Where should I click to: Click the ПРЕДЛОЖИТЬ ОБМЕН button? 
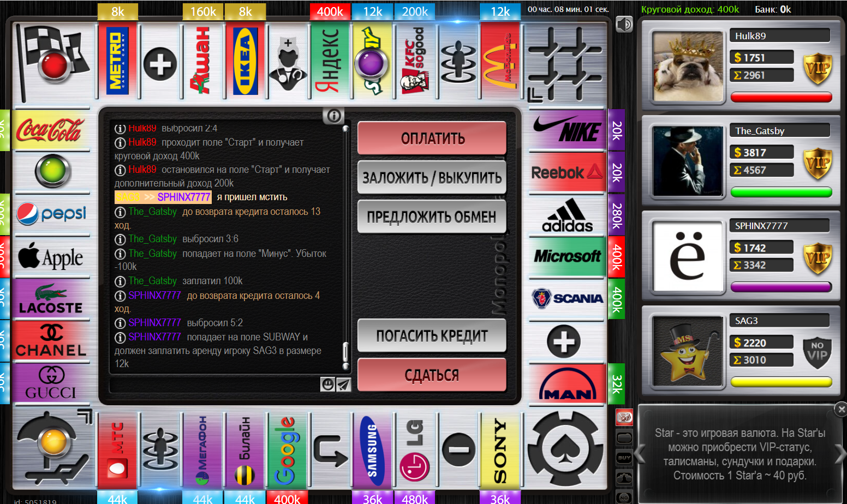coord(432,217)
